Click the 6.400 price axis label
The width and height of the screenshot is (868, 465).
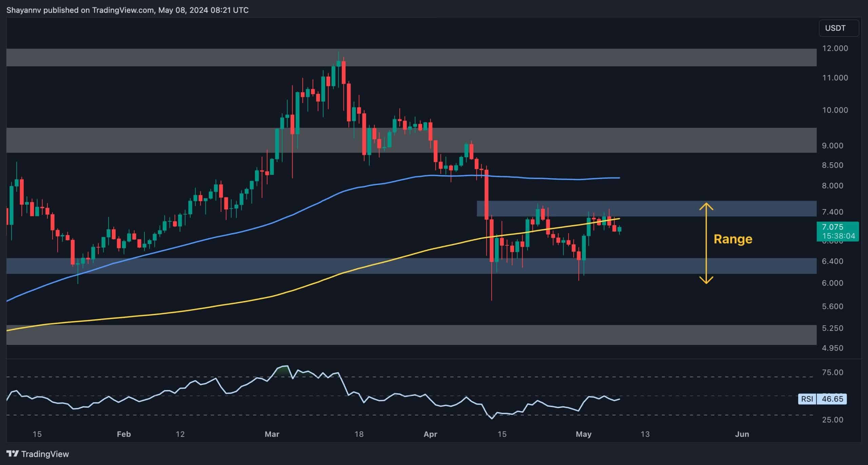pos(832,261)
